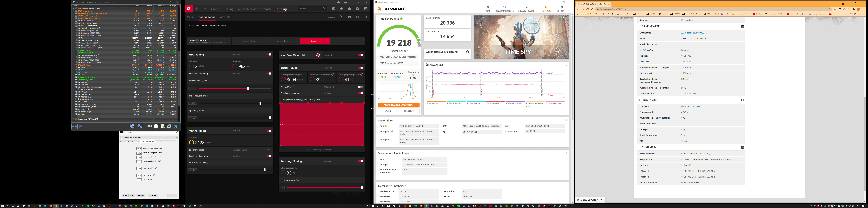Toggle Lüfter-Tuning Aktiviert switch
This screenshot has width=868, height=208.
[x=361, y=68]
